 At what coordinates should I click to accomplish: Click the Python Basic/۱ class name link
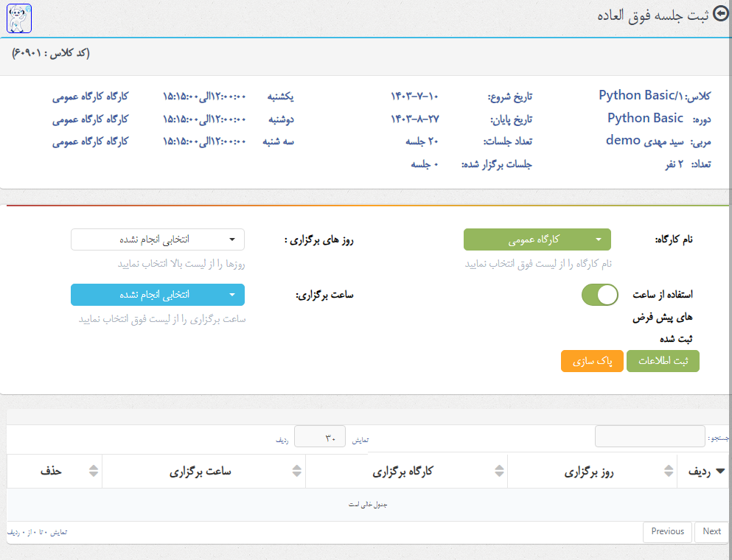click(x=641, y=96)
